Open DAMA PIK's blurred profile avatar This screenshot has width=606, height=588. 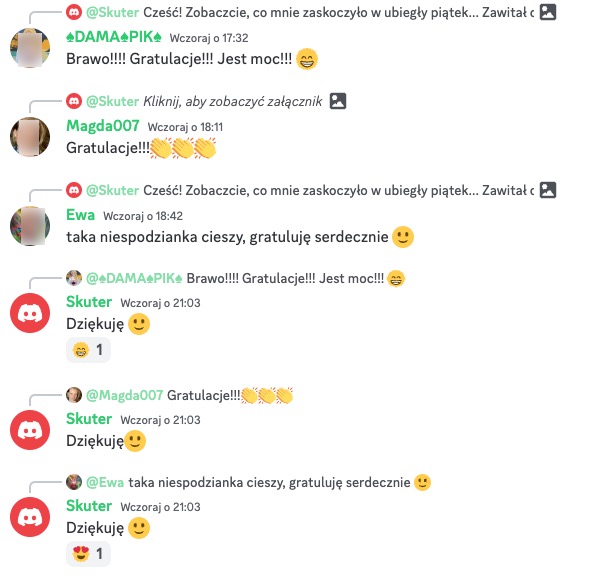[x=30, y=48]
